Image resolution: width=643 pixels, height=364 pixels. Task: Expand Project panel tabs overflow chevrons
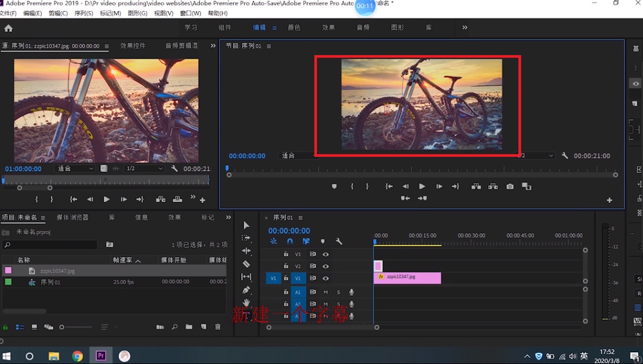click(x=228, y=217)
